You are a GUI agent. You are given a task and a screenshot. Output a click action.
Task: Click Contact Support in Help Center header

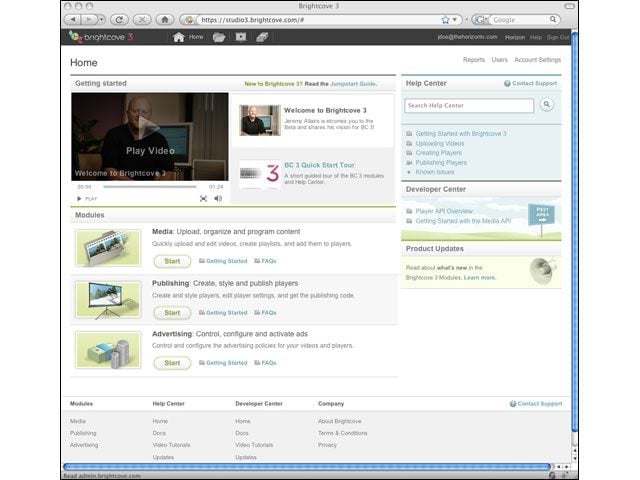[531, 83]
